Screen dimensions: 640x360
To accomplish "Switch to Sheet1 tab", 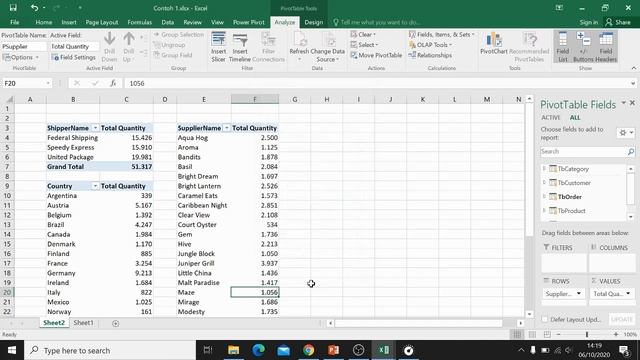I will pyautogui.click(x=83, y=323).
